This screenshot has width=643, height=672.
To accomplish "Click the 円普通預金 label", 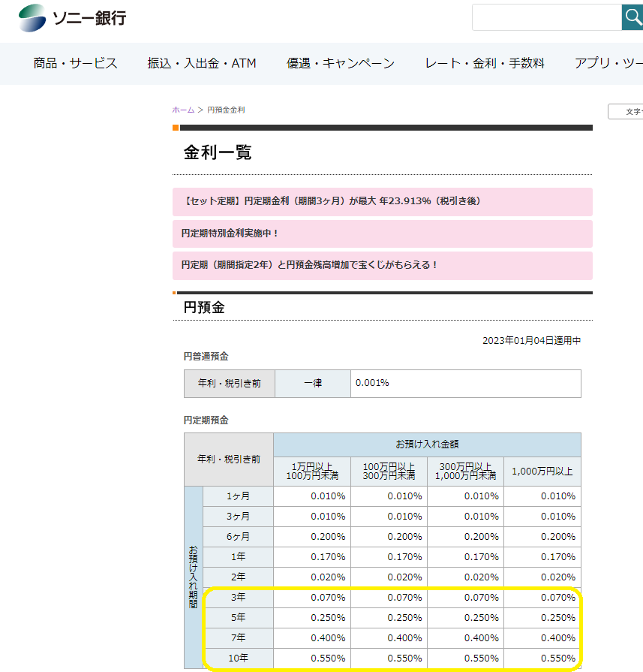I will (206, 357).
